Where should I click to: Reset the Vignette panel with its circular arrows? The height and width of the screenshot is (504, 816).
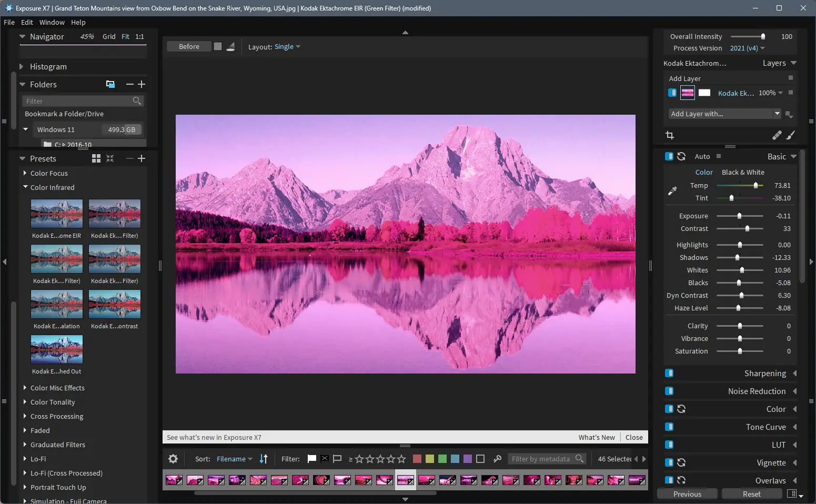coord(681,462)
